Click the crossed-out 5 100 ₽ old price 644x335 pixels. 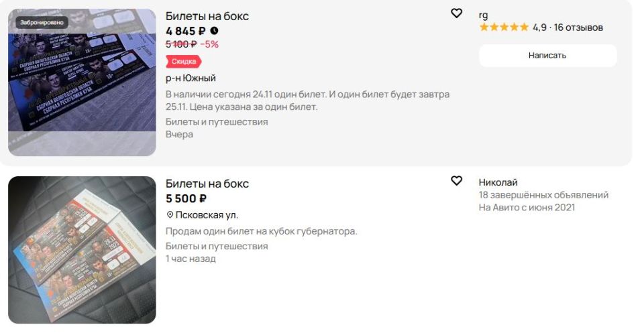[181, 44]
